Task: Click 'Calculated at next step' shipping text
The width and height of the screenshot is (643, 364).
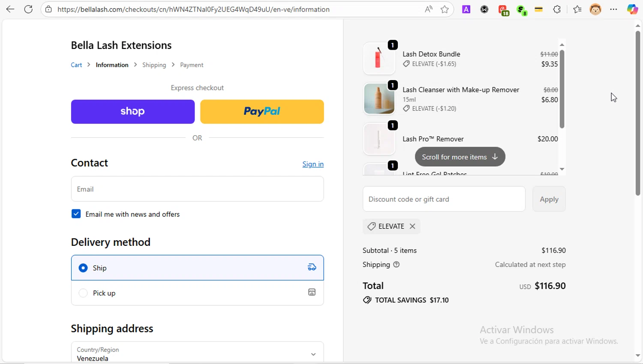Action: pyautogui.click(x=530, y=264)
